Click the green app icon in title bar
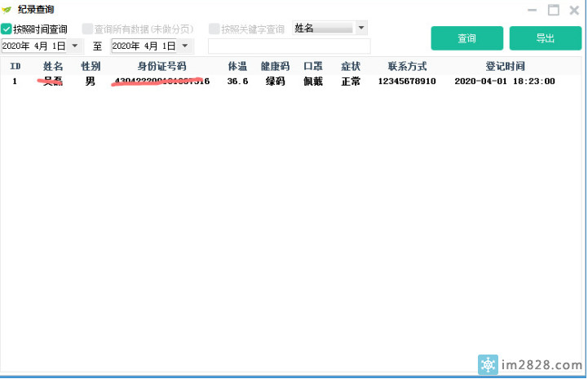 click(x=7, y=10)
